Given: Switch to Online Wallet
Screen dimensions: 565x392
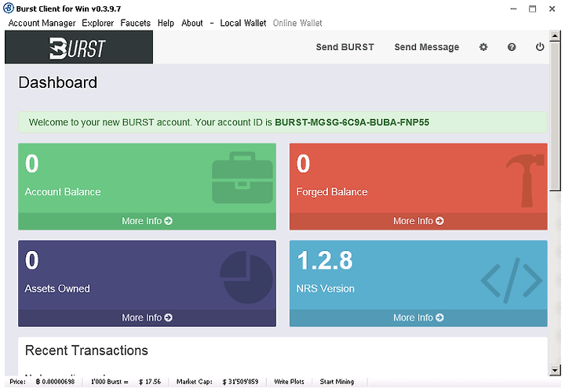Looking at the screenshot, I should pos(297,23).
